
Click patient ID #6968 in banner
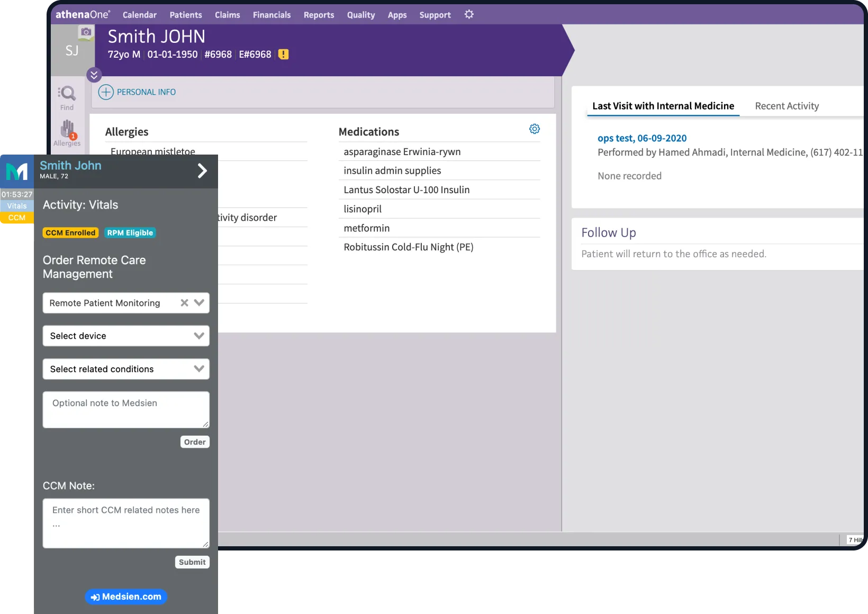[x=218, y=55]
